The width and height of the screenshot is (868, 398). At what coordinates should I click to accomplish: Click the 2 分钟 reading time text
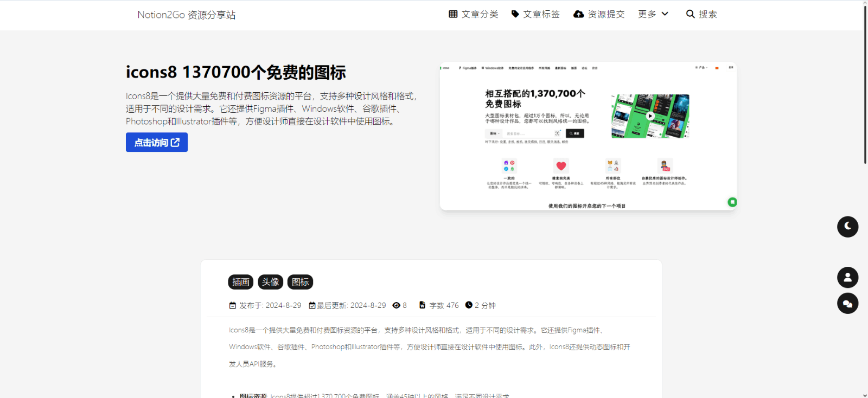click(485, 305)
